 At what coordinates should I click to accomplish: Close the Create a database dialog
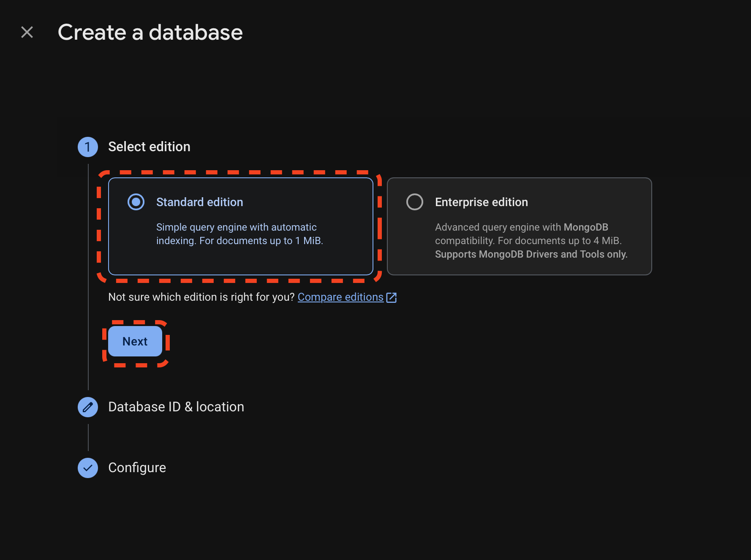(x=27, y=32)
